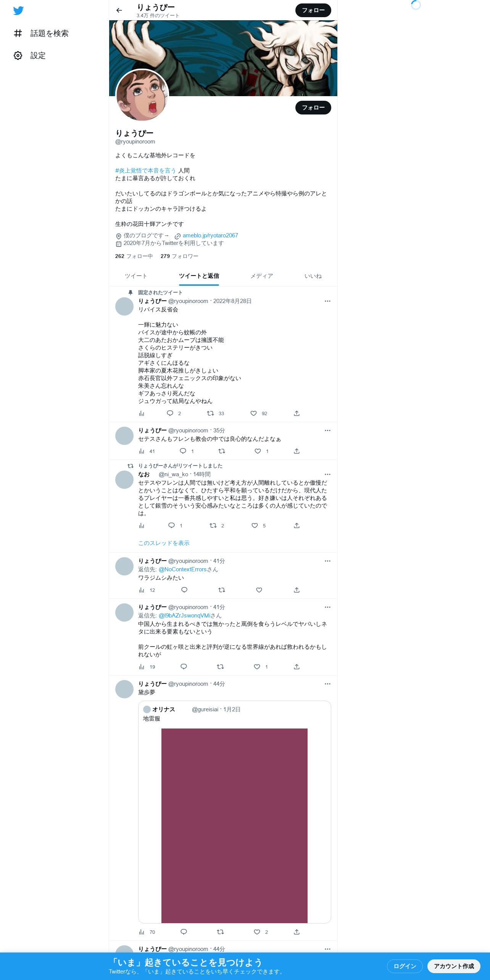490x980 pixels.
Task: Click このスレッドを表示 to show thread
Action: [x=164, y=543]
